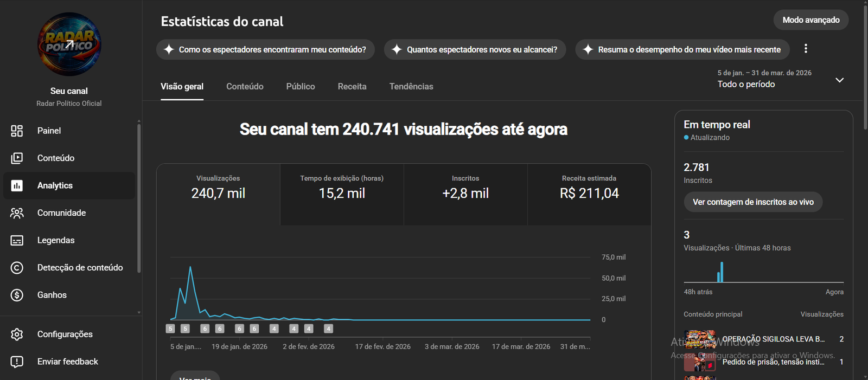
Task: Open the Ganhos earnings section
Action: tap(69, 295)
